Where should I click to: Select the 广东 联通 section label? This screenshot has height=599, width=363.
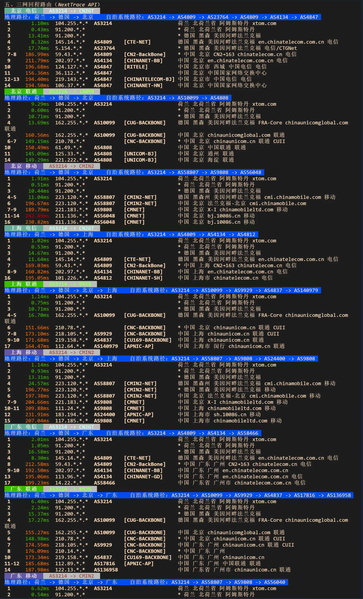(24, 489)
